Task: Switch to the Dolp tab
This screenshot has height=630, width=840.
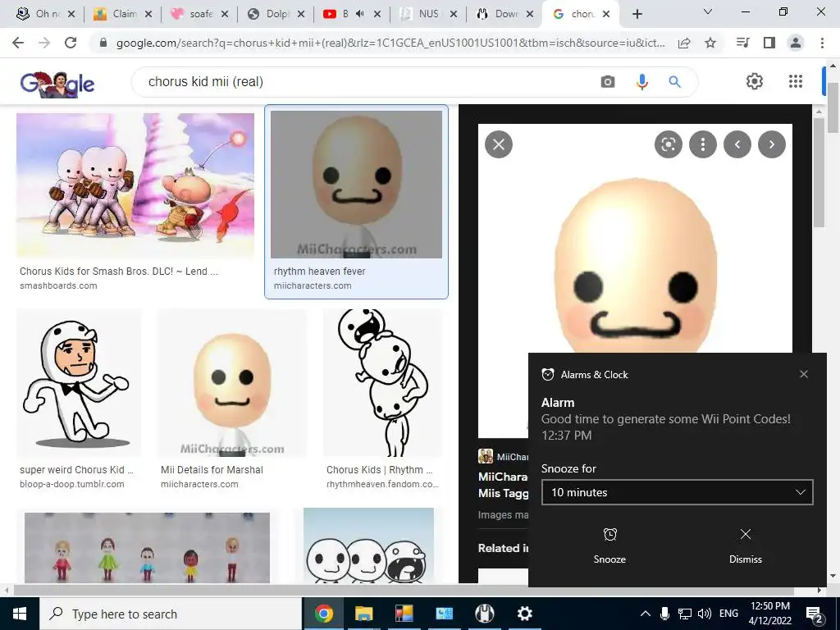Action: (276, 14)
